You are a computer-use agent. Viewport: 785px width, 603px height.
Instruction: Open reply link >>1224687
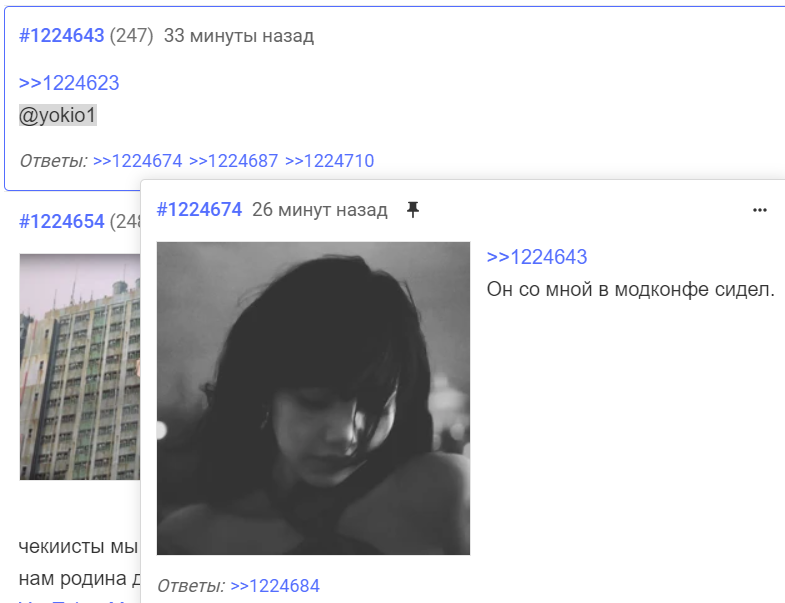click(233, 161)
